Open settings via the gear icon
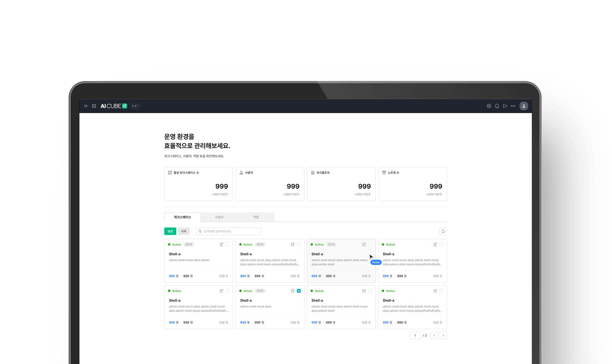 coord(489,106)
